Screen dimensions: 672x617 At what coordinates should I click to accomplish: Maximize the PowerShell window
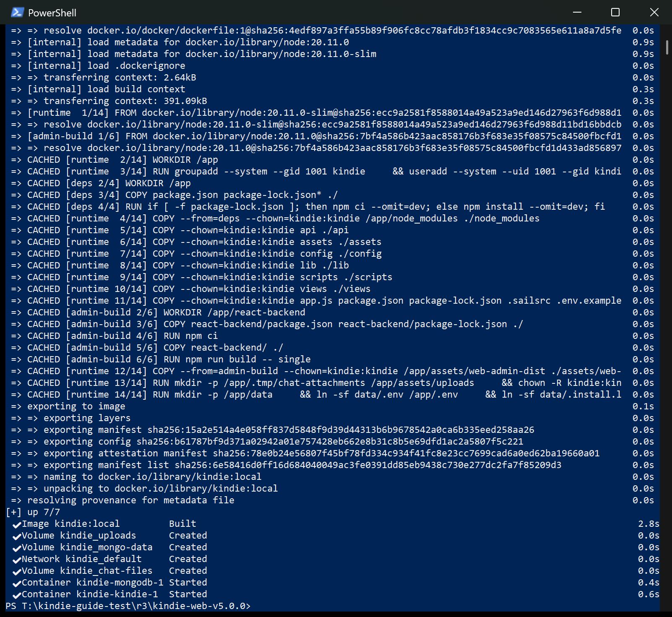click(x=615, y=13)
